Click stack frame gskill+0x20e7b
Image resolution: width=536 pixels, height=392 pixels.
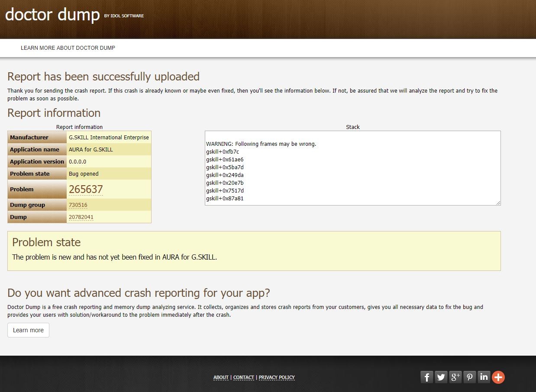coord(225,183)
